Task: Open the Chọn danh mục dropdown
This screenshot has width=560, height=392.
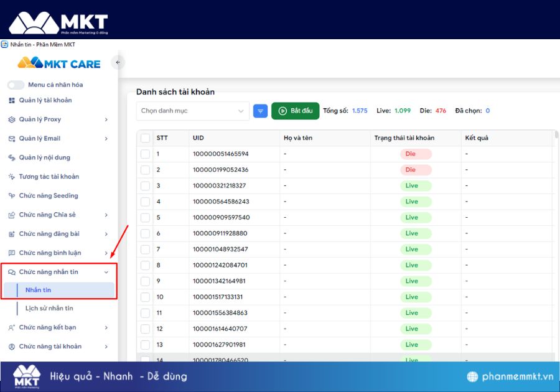Action: 192,111
